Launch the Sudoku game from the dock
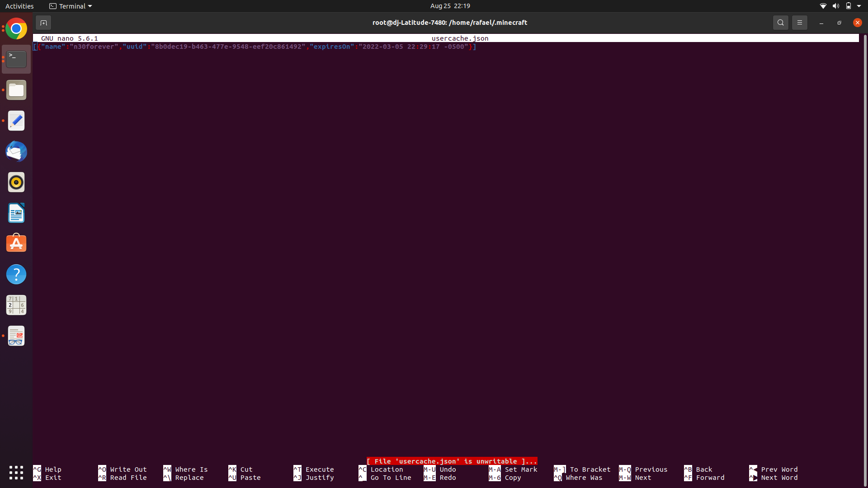Viewport: 868px width, 488px height. point(16,305)
